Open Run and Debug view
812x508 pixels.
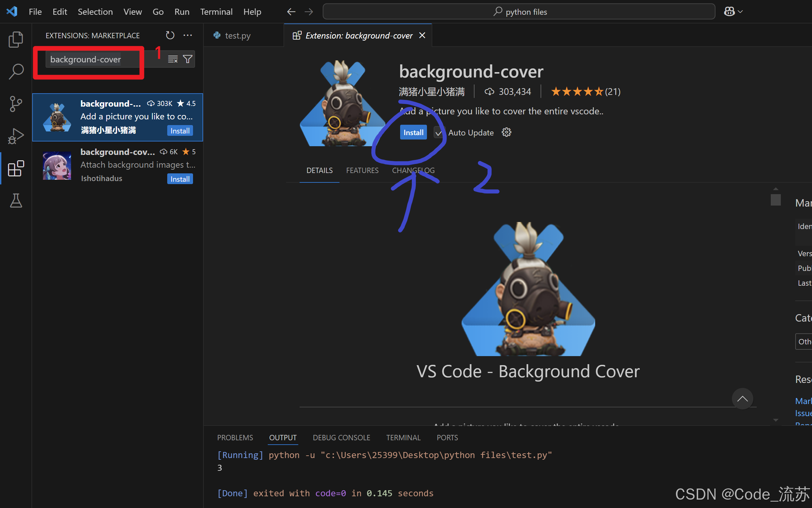coord(16,136)
